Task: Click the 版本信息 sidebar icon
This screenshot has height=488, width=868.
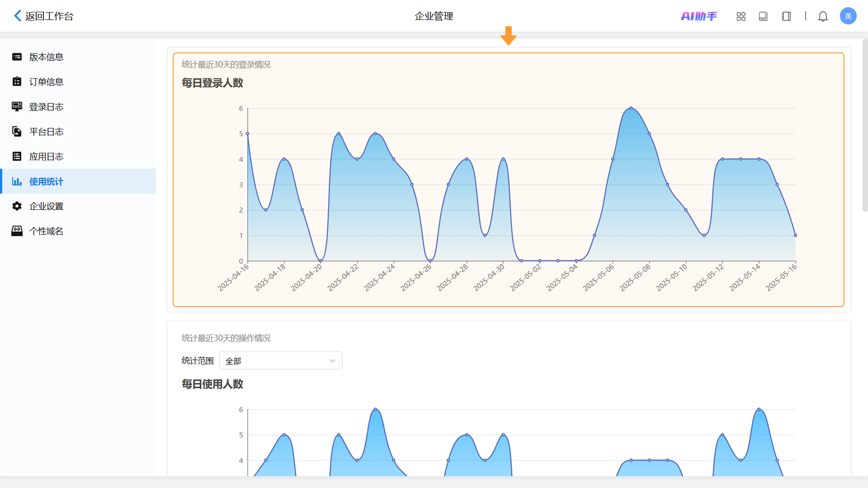Action: 17,57
